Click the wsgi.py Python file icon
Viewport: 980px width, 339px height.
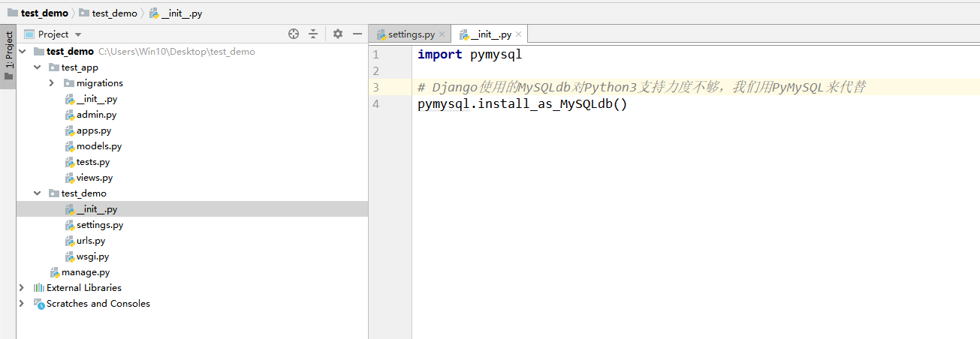click(x=70, y=256)
